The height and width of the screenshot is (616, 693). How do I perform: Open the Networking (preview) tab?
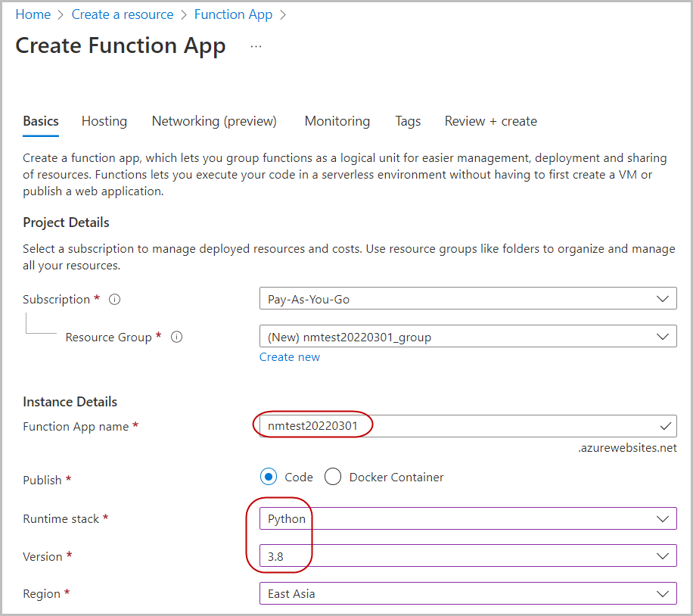214,121
